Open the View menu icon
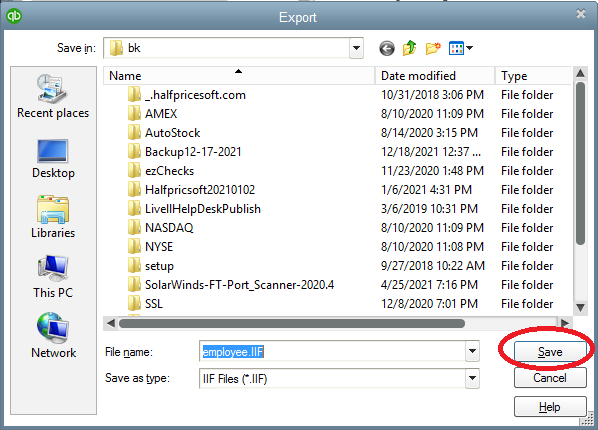 [x=461, y=48]
